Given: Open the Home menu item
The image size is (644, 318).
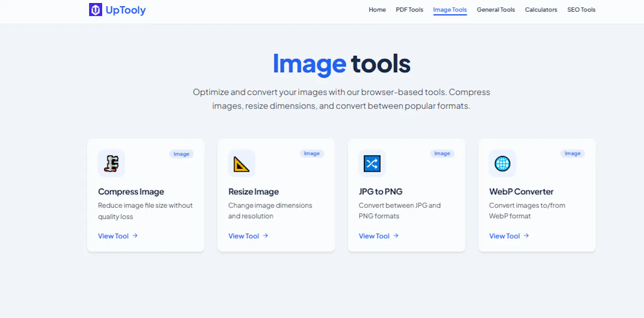Looking at the screenshot, I should pos(377,10).
